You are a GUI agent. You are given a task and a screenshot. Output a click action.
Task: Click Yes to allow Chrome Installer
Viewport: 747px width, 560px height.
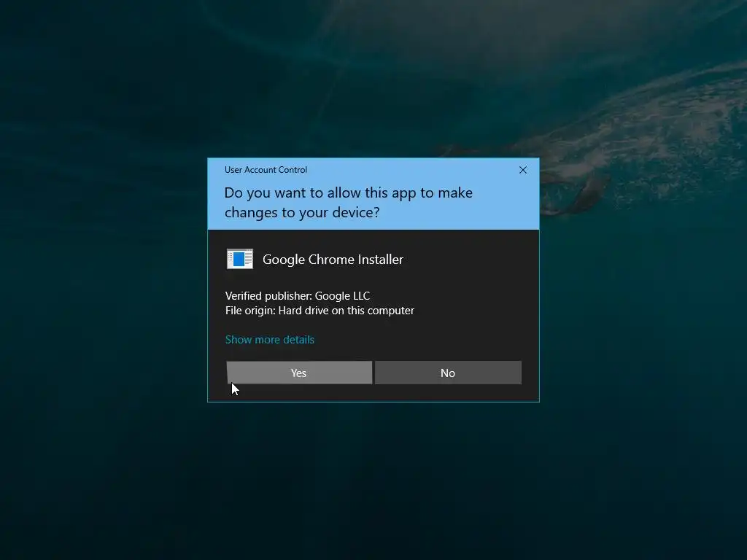coord(299,373)
